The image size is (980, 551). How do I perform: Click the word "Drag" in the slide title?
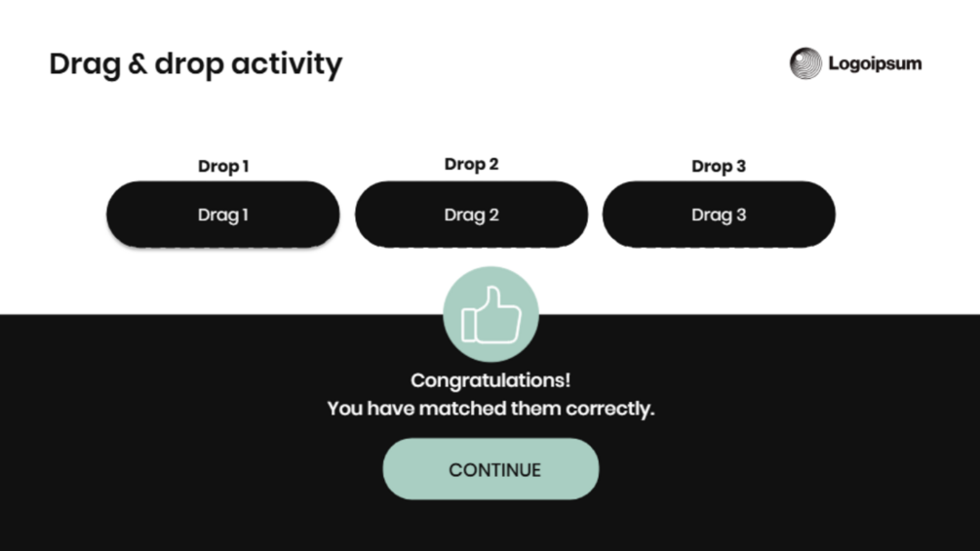click(85, 64)
